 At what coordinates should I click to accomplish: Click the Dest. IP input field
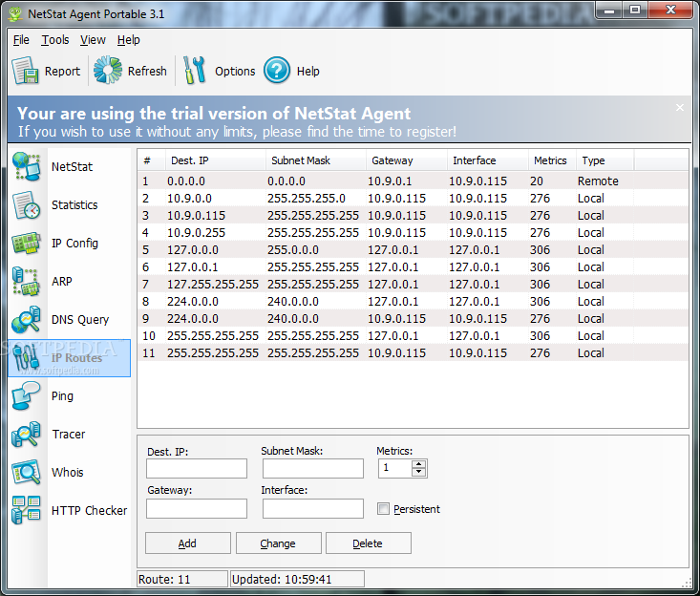[197, 468]
